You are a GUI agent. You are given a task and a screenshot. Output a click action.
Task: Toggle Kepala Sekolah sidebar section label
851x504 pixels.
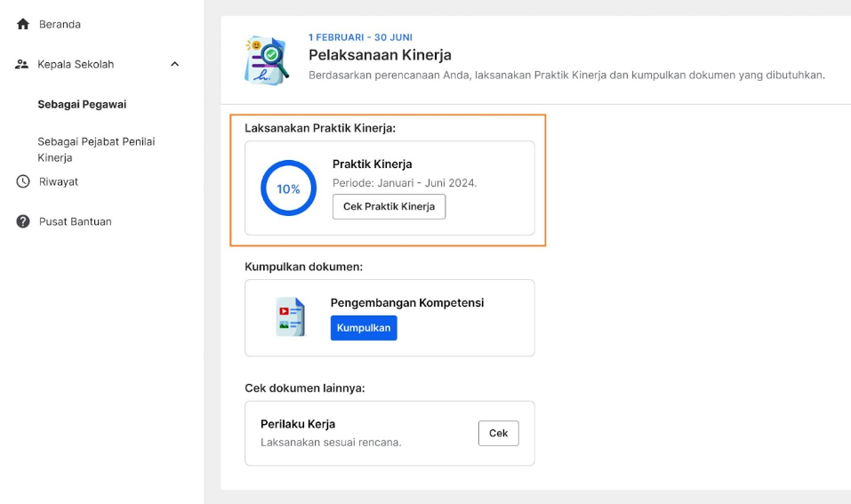(x=76, y=64)
